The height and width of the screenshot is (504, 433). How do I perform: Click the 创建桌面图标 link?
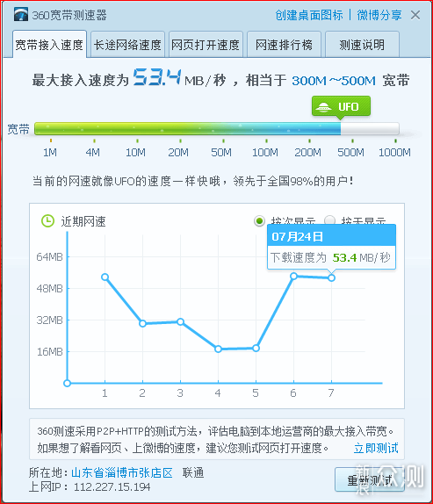point(309,15)
